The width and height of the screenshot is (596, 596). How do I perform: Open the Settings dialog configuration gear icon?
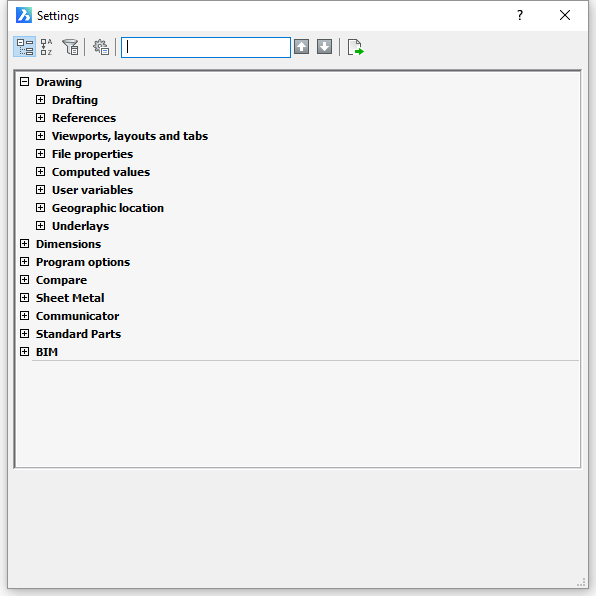(x=101, y=47)
